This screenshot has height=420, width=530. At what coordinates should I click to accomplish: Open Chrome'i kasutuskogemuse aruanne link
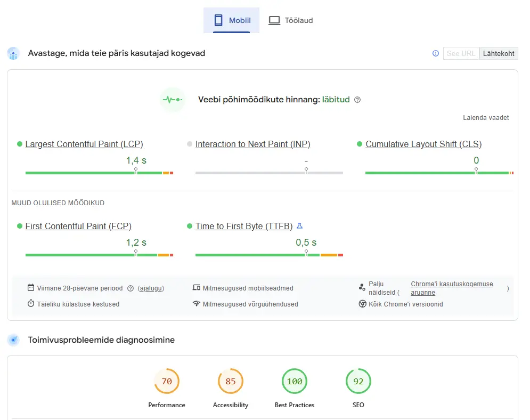[x=452, y=284]
